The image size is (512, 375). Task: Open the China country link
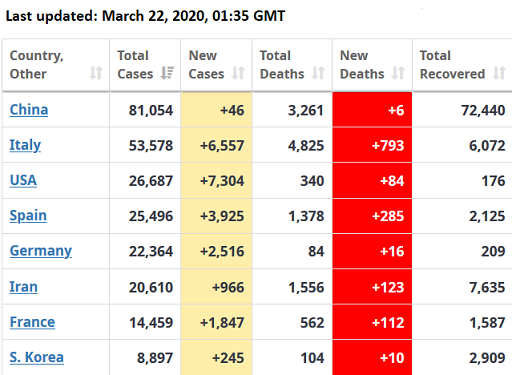pyautogui.click(x=29, y=110)
